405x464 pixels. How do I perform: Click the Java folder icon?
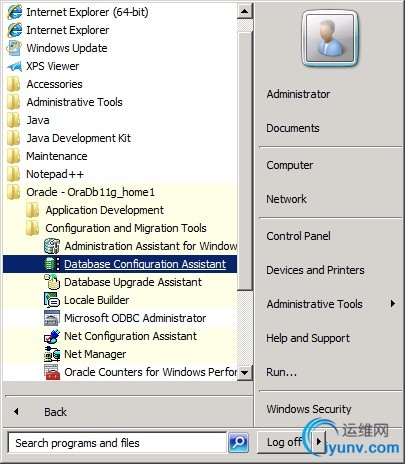(14, 120)
